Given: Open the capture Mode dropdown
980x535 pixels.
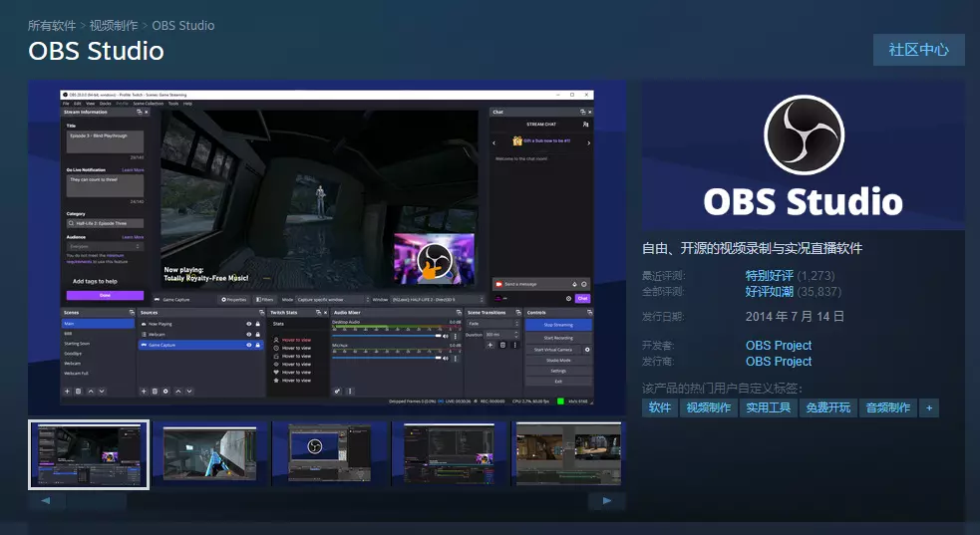Looking at the screenshot, I should coord(333,300).
